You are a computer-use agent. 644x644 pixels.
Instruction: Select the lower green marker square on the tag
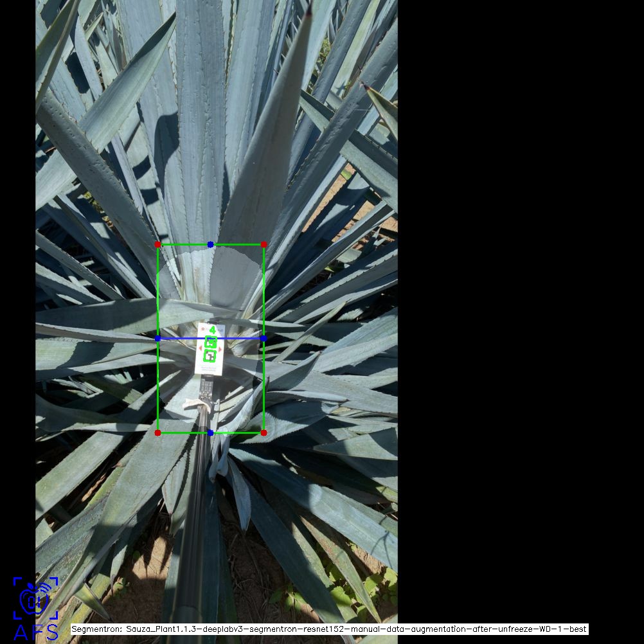[210, 355]
